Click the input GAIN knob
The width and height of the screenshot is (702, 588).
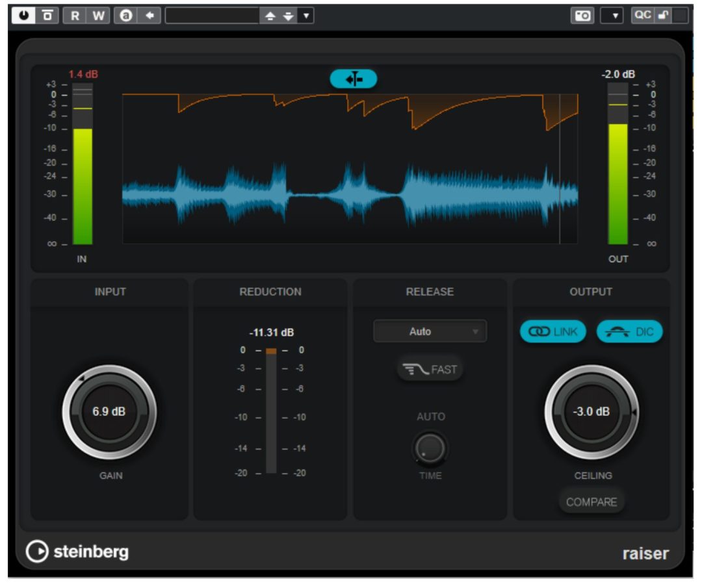pos(109,412)
